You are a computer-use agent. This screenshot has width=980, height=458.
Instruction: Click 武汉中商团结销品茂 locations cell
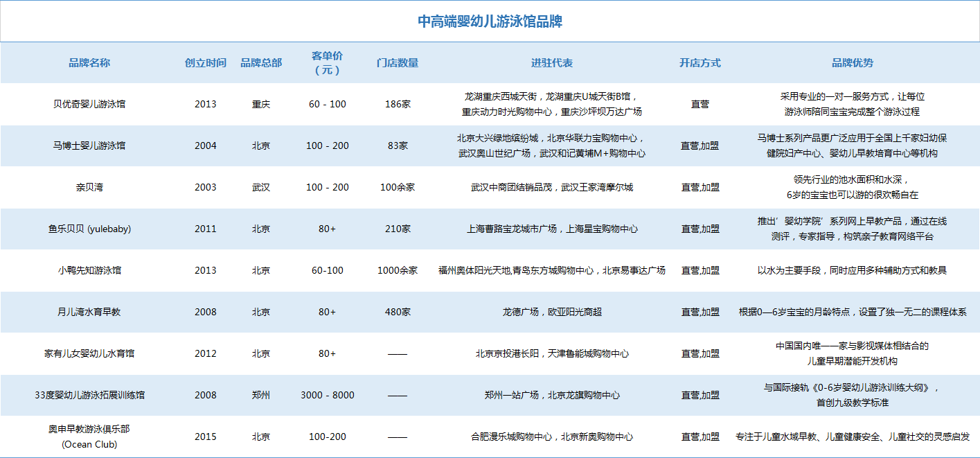tap(552, 188)
